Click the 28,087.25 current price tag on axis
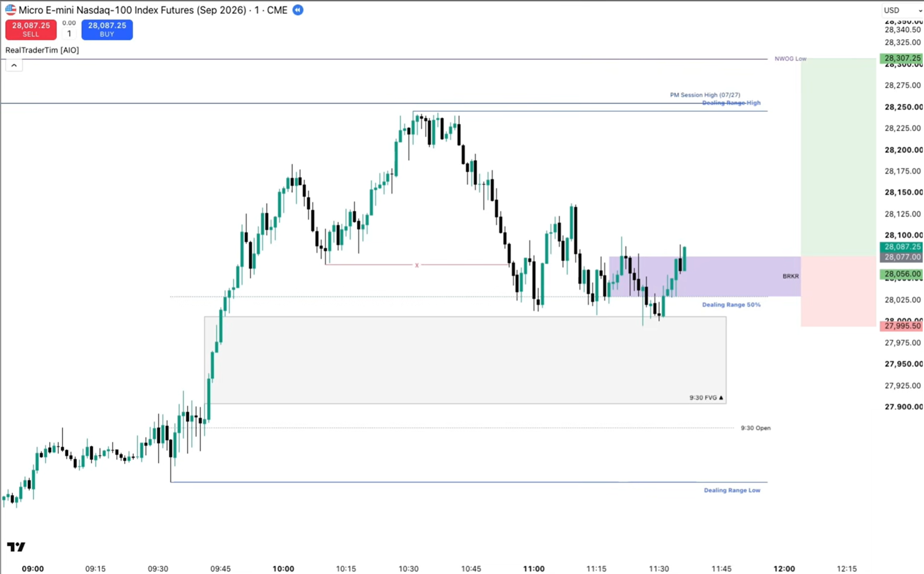 (x=902, y=247)
